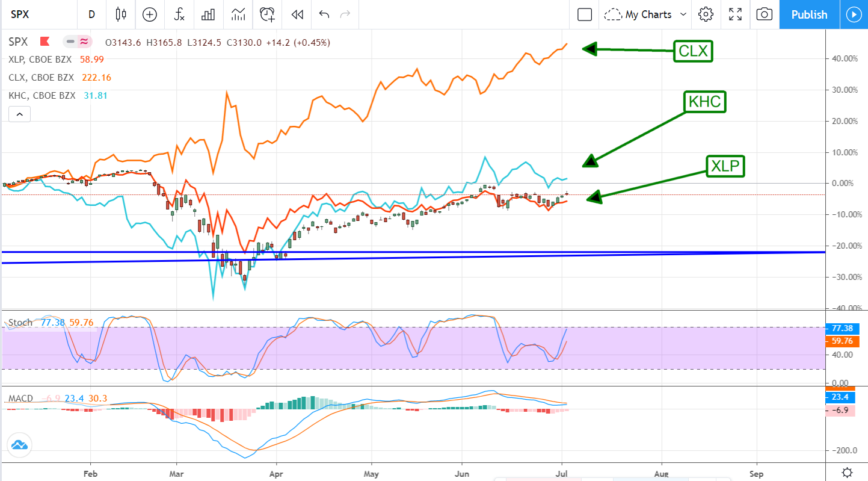This screenshot has width=868, height=481.
Task: Undo the last chart action
Action: (x=324, y=14)
